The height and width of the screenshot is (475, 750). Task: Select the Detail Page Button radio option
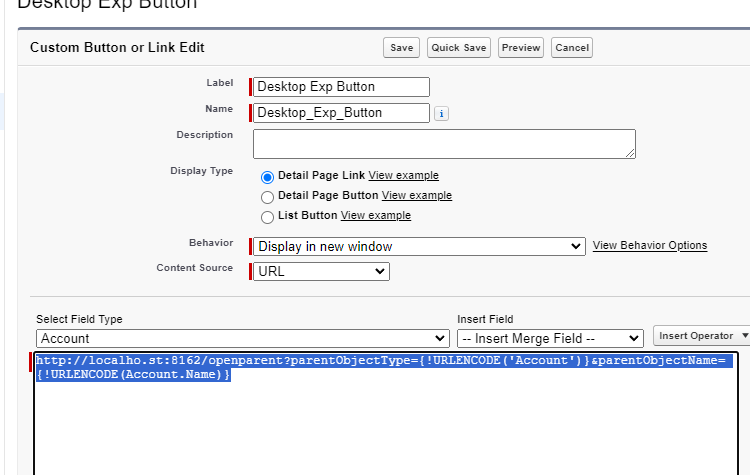pos(267,197)
